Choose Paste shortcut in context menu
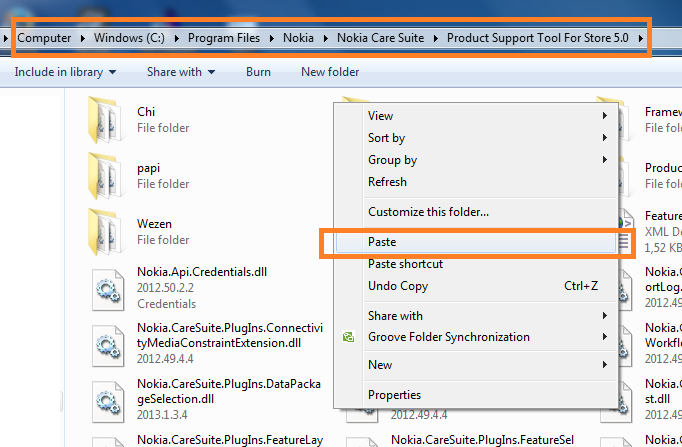Image resolution: width=682 pixels, height=447 pixels. pyautogui.click(x=475, y=264)
